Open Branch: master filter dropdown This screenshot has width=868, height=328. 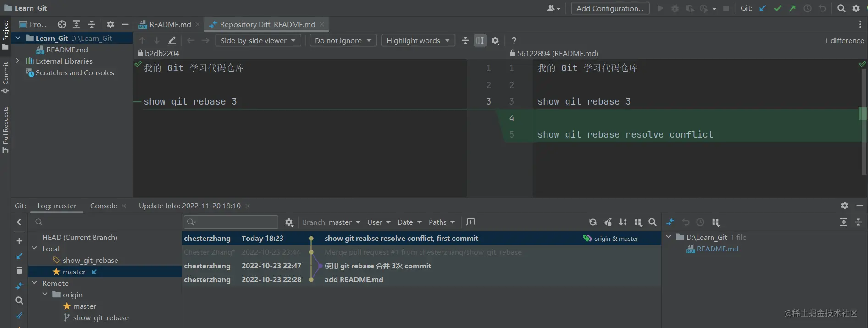tap(332, 222)
